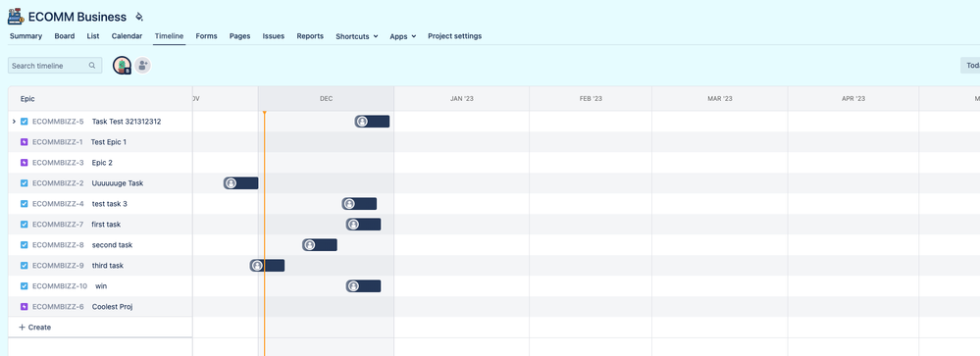Click the orange today marker at the header
The width and height of the screenshot is (980, 356).
pos(265,113)
